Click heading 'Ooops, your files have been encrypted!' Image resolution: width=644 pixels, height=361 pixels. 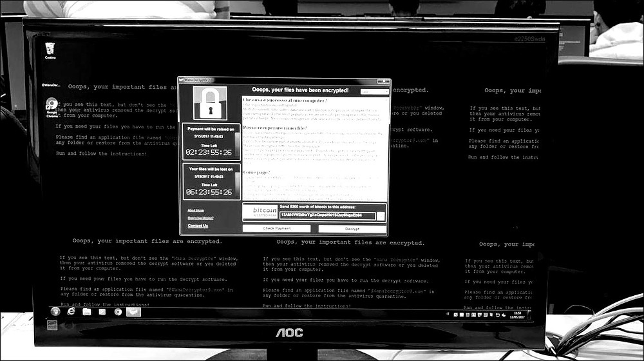point(300,90)
